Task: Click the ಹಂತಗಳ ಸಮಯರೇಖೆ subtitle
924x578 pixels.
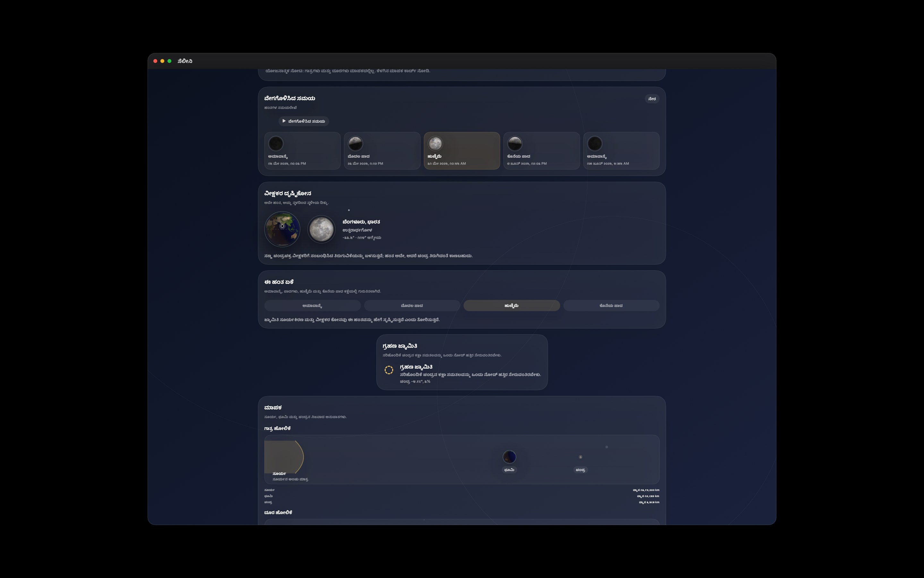Action: pos(280,108)
